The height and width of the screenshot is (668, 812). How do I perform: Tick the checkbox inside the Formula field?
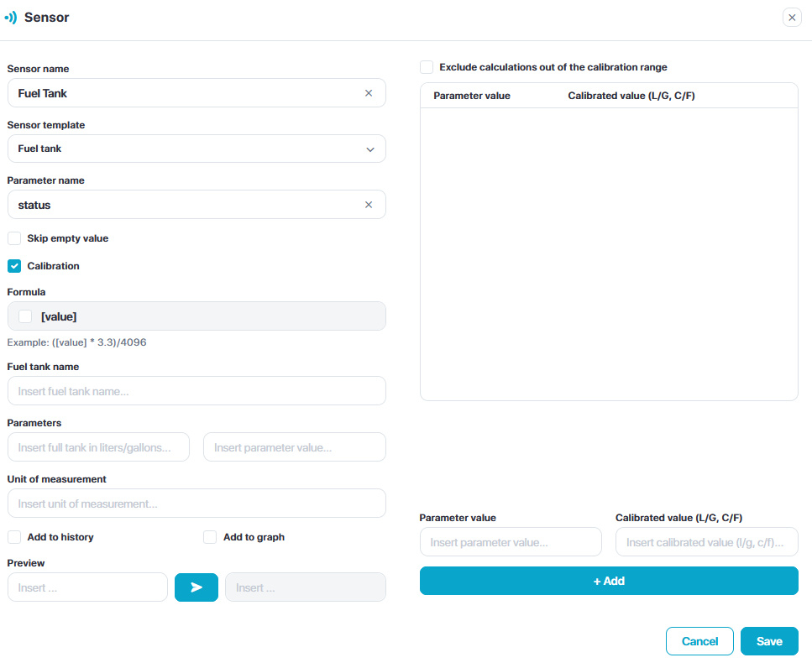tap(25, 316)
